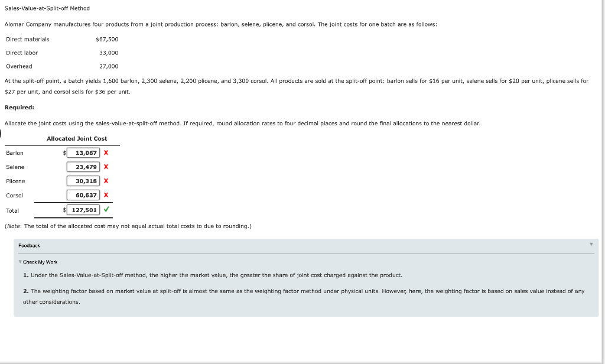Select the Corsol answer input field

tap(83, 195)
